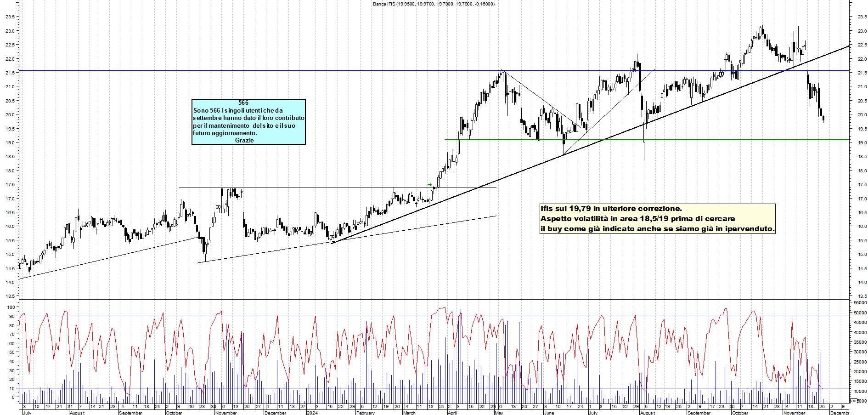The width and height of the screenshot is (868, 415).
Task: Click the 40000 volume scale label
Action: 860,333
